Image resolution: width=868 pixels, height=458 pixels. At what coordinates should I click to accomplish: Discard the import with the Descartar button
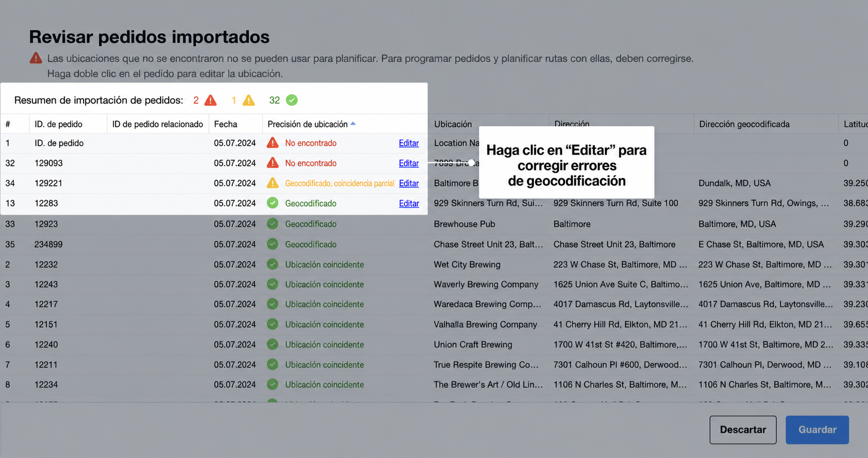pyautogui.click(x=743, y=430)
